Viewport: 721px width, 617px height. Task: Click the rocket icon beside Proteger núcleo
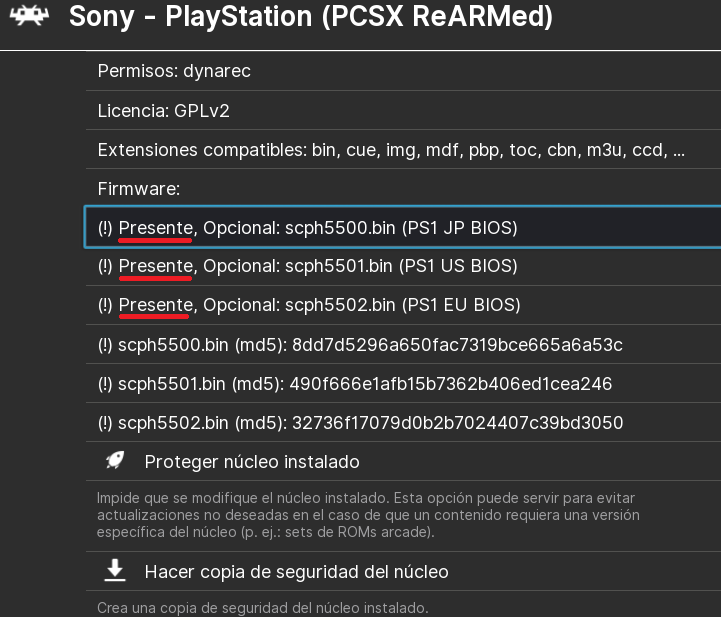115,461
